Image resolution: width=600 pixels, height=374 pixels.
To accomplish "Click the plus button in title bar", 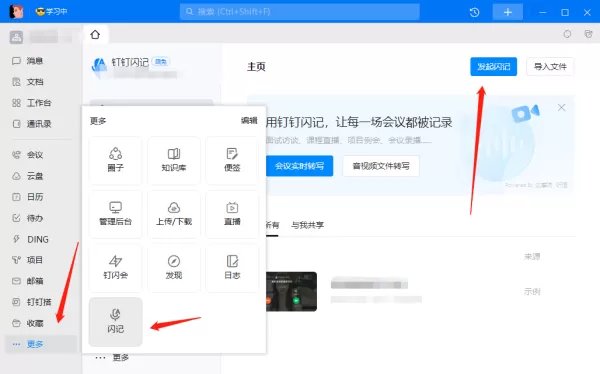I will tap(508, 12).
